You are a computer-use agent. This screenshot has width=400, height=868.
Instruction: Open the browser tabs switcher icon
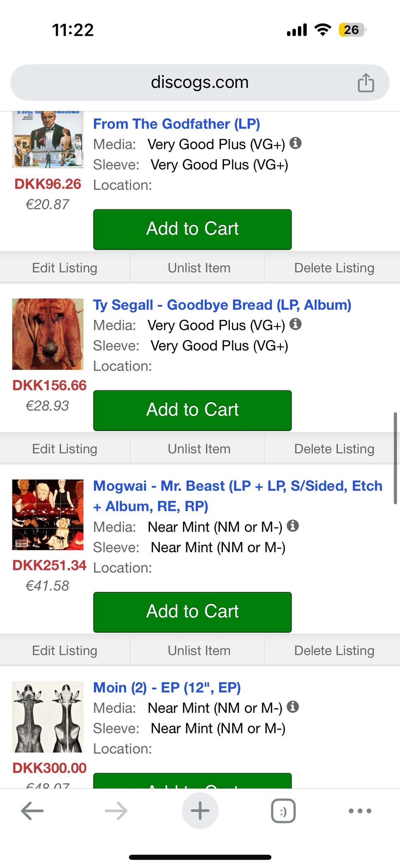[x=283, y=811]
